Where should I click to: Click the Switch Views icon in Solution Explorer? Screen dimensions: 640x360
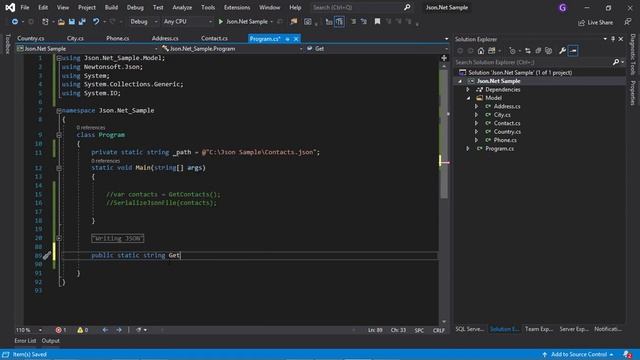pyautogui.click(x=492, y=51)
